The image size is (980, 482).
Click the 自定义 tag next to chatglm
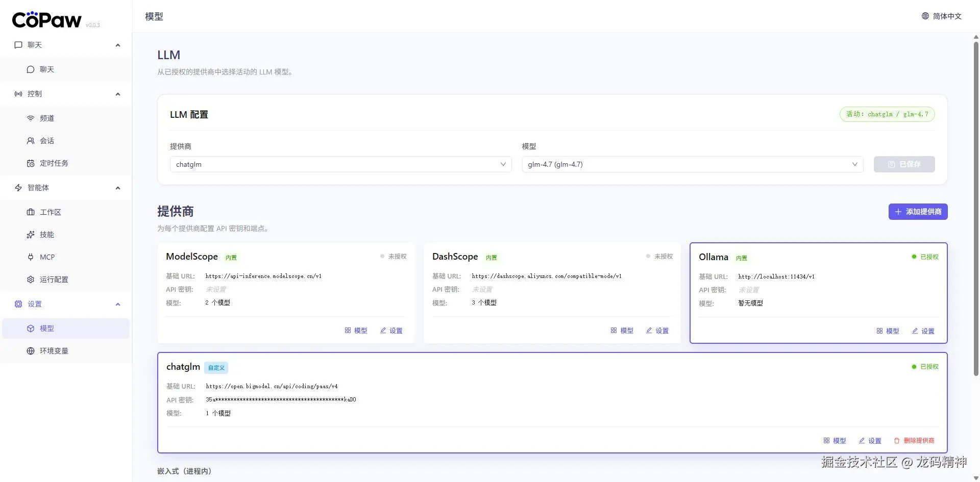(x=216, y=367)
